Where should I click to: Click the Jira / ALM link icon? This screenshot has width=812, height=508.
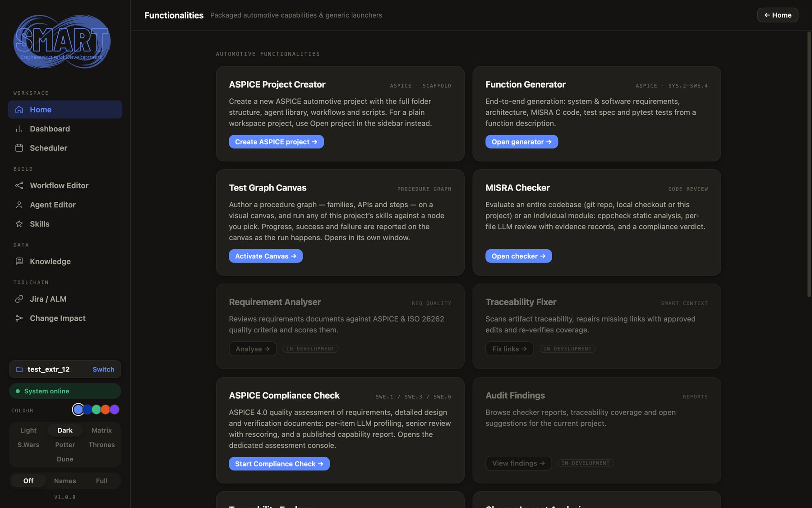(x=19, y=299)
